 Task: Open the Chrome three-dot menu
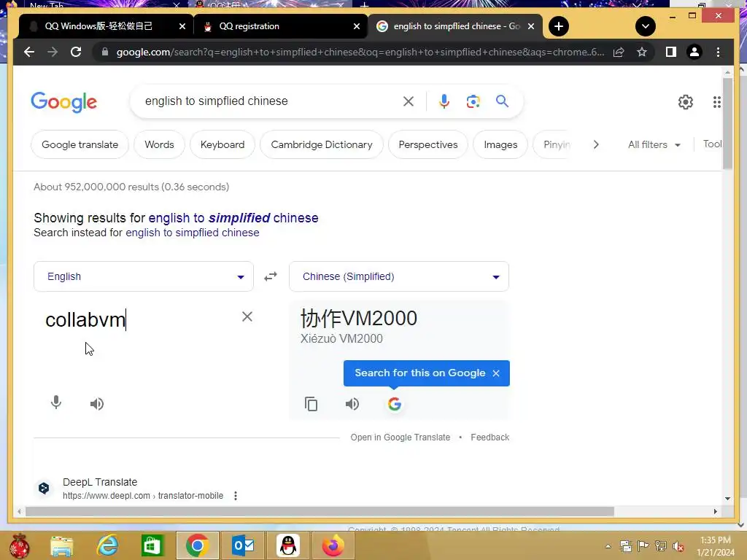[718, 52]
